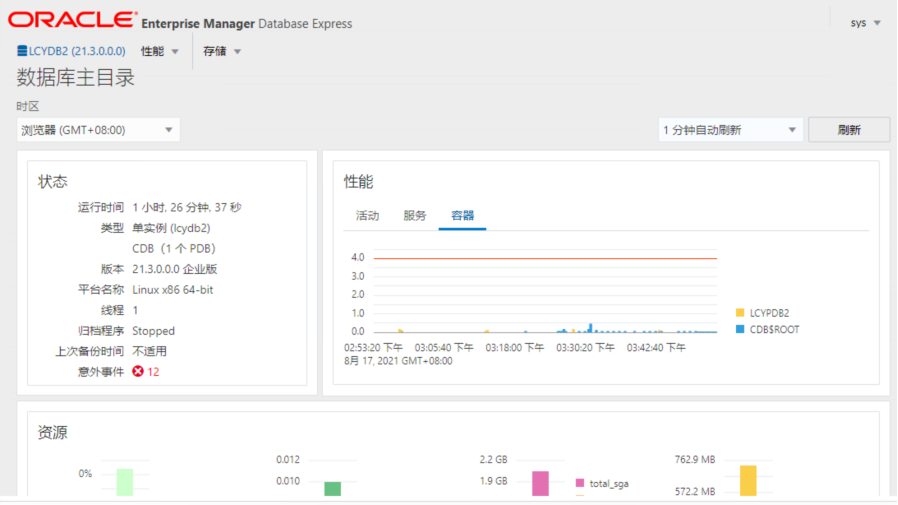Click the 02:53:20 下午 time axis label
Image resolution: width=898 pixels, height=505 pixels.
(x=373, y=348)
